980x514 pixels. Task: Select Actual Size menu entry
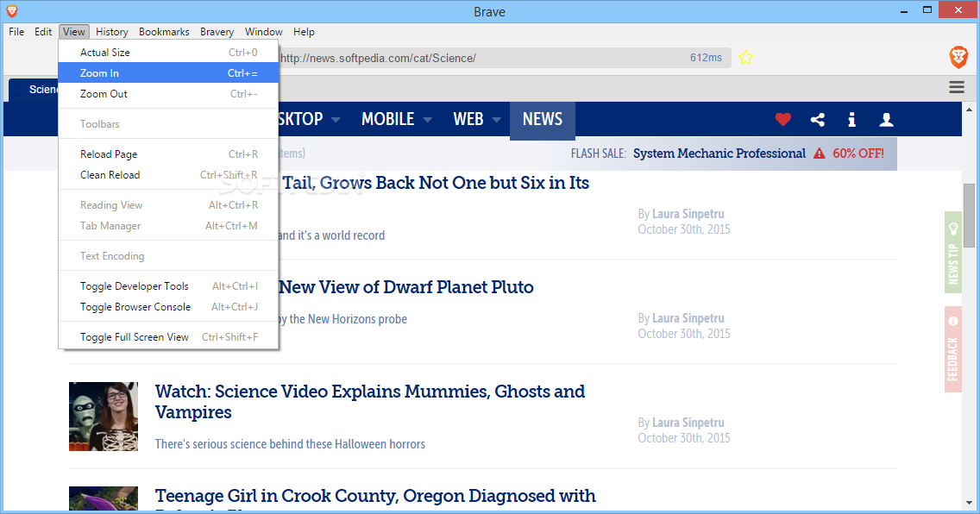pos(168,53)
